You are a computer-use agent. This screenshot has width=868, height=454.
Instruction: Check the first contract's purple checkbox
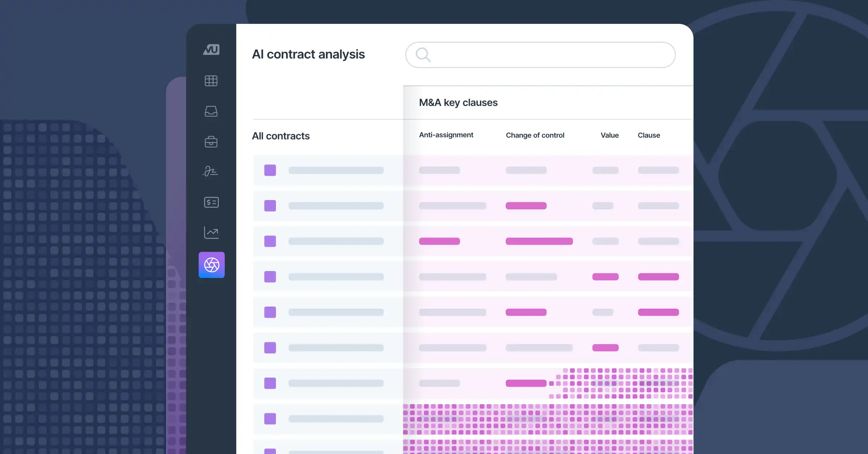pyautogui.click(x=270, y=170)
